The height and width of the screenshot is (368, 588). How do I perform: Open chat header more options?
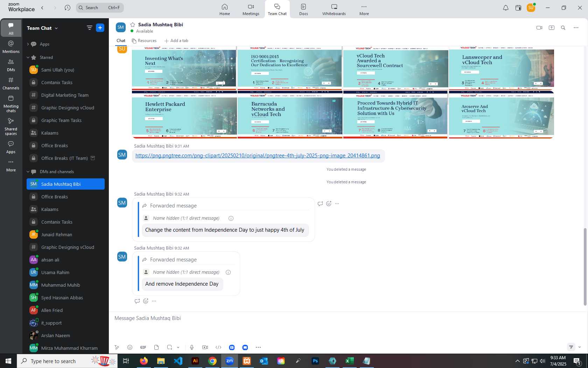[x=576, y=28]
